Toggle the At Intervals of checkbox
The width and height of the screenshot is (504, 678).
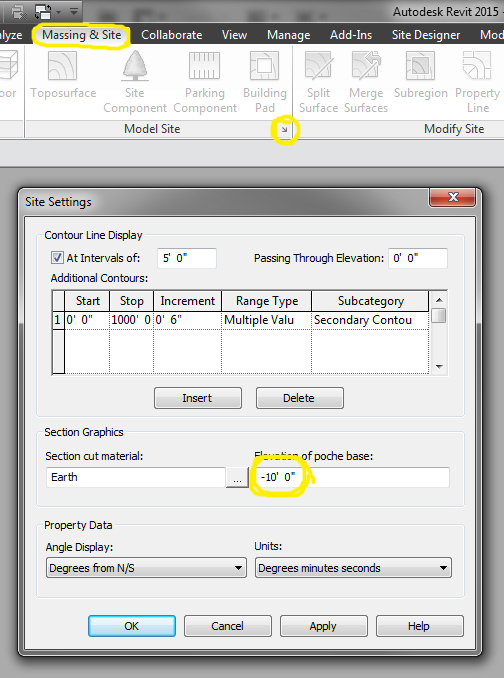click(57, 258)
